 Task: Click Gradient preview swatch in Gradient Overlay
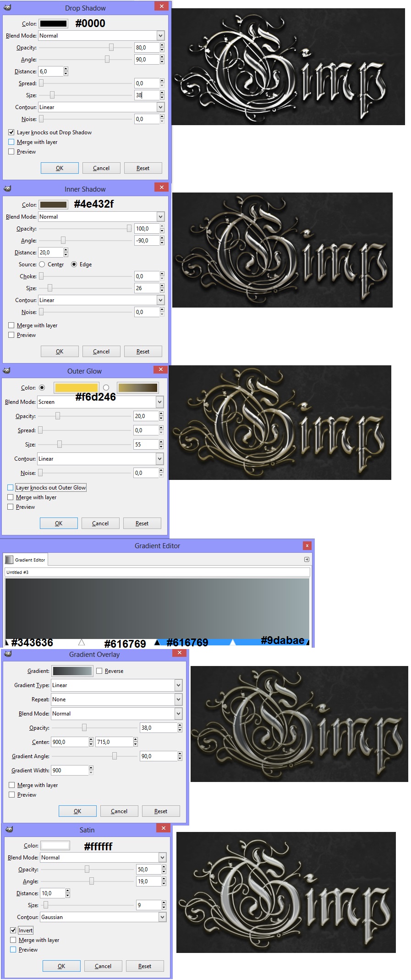pos(72,671)
